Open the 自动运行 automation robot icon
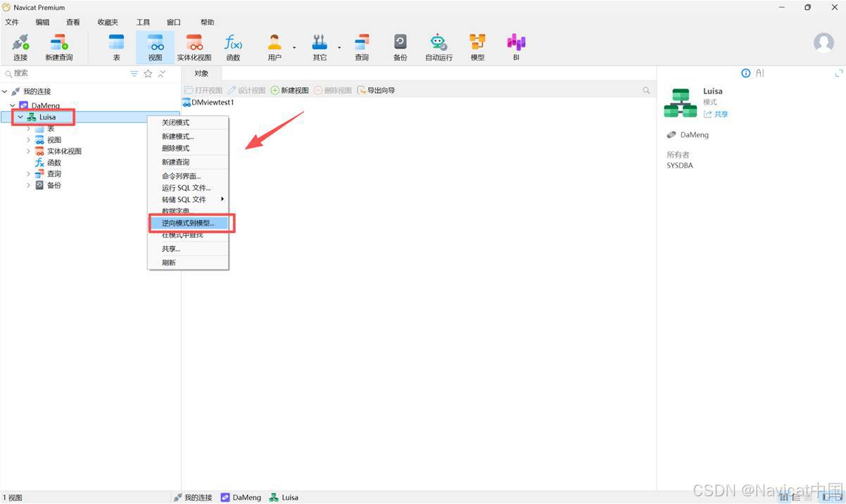 click(439, 46)
